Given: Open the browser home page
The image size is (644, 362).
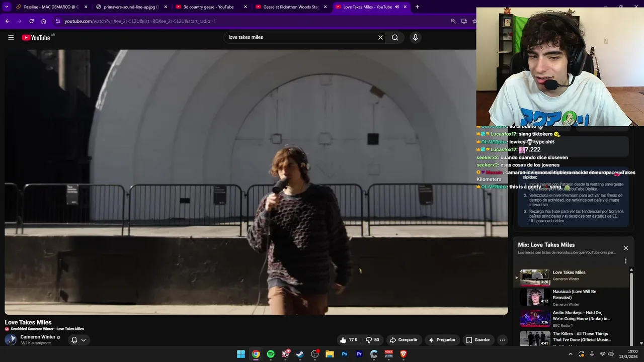Looking at the screenshot, I should (43, 21).
